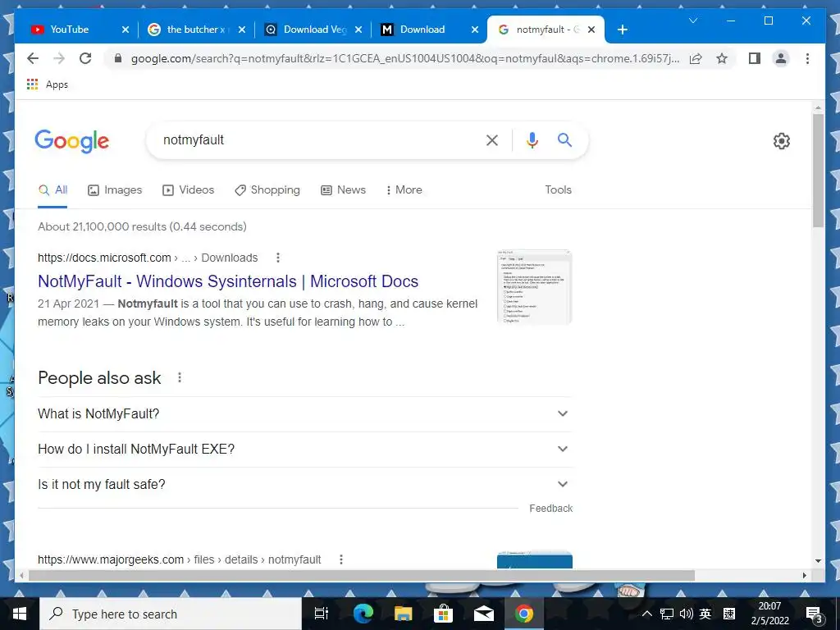This screenshot has width=840, height=630.
Task: Show hidden system tray icons
Action: click(647, 614)
